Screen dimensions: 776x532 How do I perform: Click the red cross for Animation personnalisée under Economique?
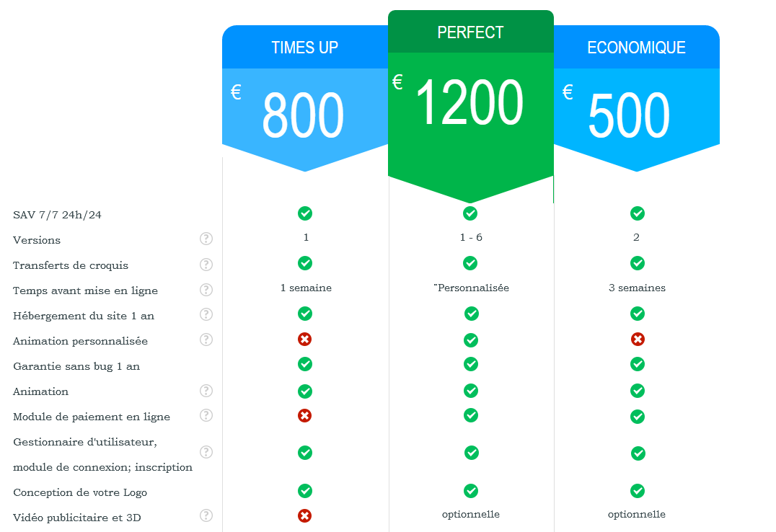(638, 339)
